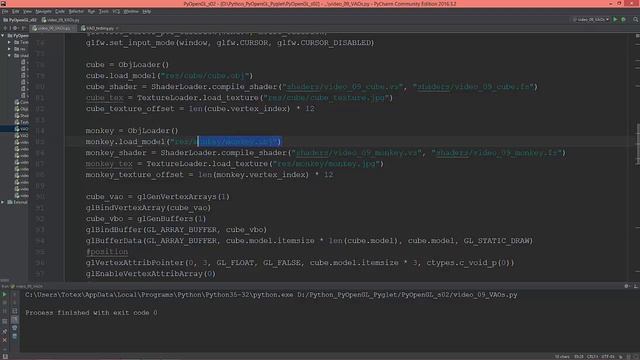Click the editor vertical scrollbar thumb
Image resolution: width=640 pixels, height=360 pixels.
coord(638,144)
